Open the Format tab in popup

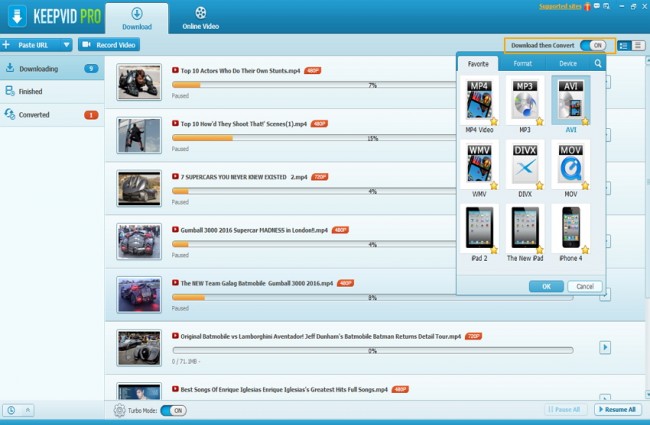(523, 63)
